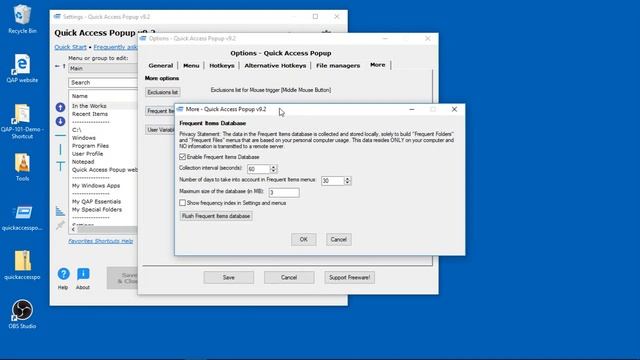The width and height of the screenshot is (640, 360).
Task: Click the back arrow beside the menu dropdown
Action: (57, 66)
